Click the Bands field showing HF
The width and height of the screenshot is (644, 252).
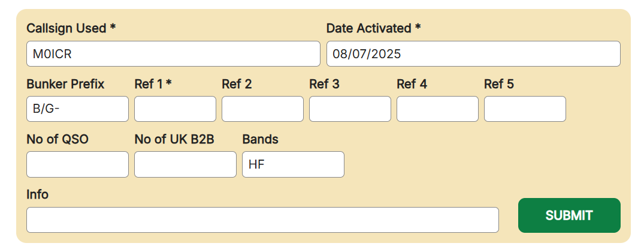[x=293, y=164]
